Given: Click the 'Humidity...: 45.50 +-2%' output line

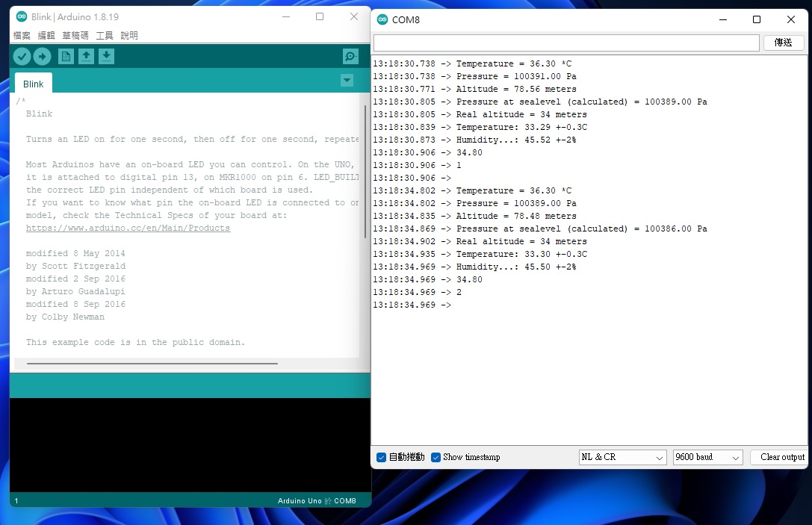Looking at the screenshot, I should pyautogui.click(x=515, y=267).
